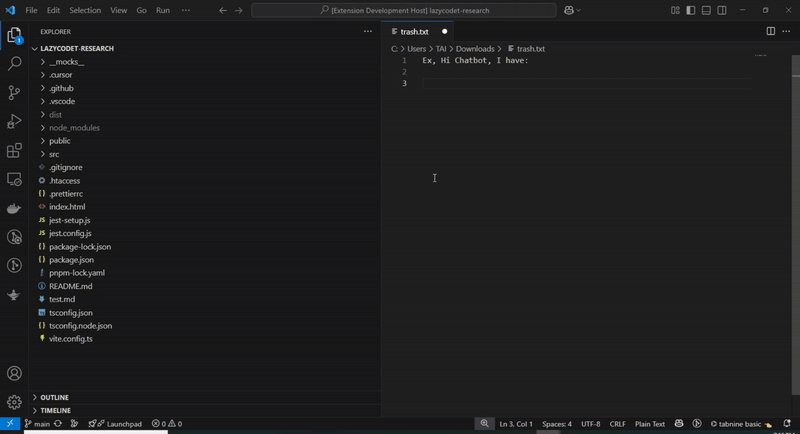800x434 pixels.
Task: Open the Source Control view icon
Action: coord(14,92)
